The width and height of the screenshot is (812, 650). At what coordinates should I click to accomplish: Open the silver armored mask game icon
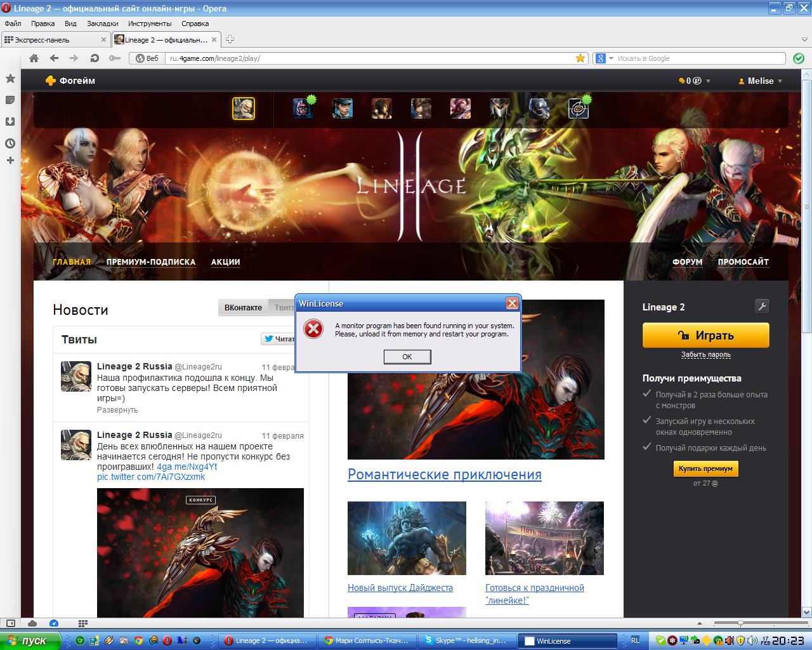tap(500, 109)
